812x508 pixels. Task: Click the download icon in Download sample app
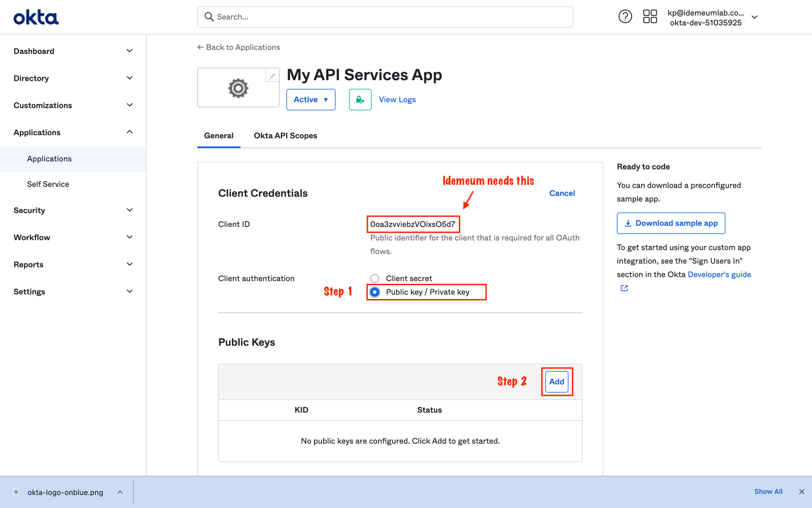(x=628, y=223)
